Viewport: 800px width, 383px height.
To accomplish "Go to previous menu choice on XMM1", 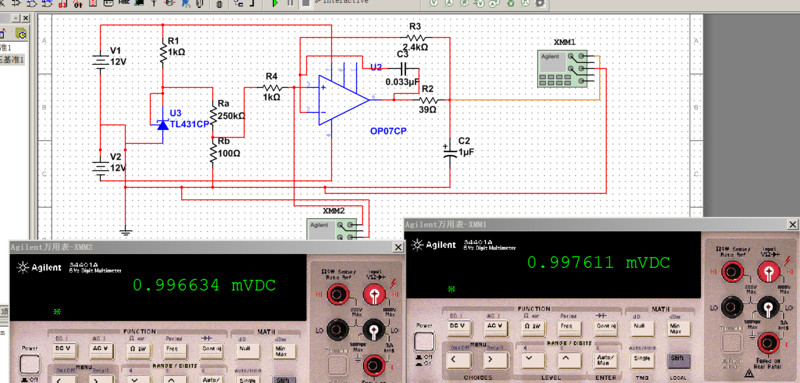I will click(457, 360).
